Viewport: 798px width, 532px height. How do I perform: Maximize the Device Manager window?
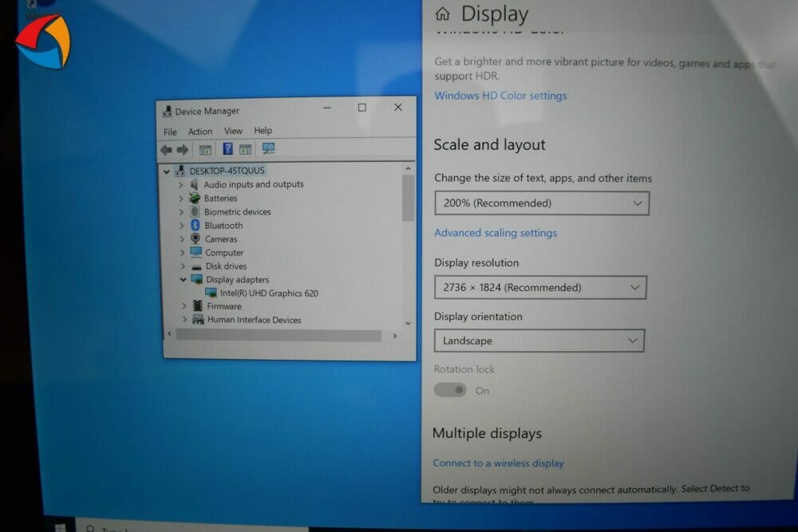point(361,108)
